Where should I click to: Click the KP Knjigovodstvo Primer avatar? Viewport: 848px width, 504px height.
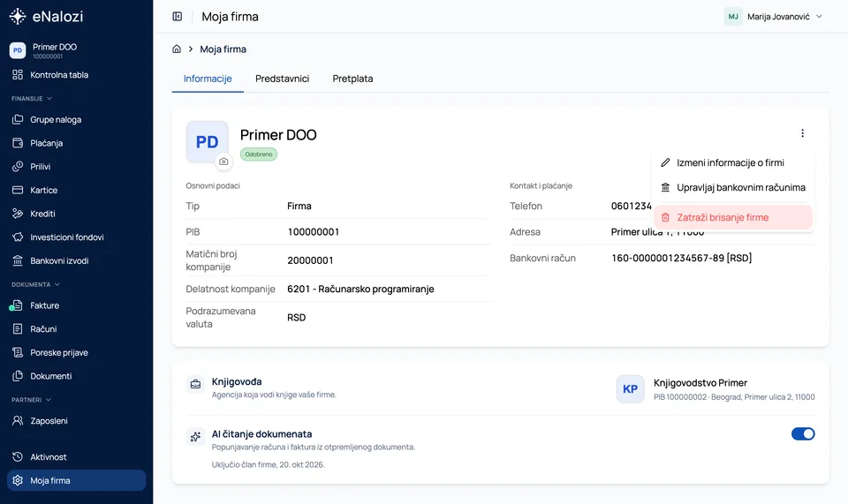click(x=630, y=389)
